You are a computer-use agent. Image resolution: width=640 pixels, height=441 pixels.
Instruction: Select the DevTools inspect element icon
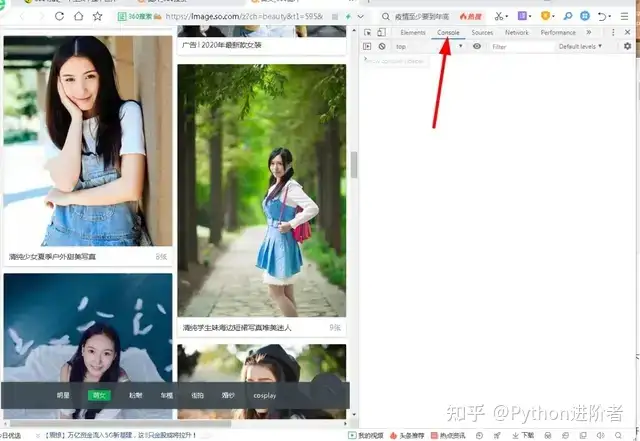pyautogui.click(x=367, y=32)
